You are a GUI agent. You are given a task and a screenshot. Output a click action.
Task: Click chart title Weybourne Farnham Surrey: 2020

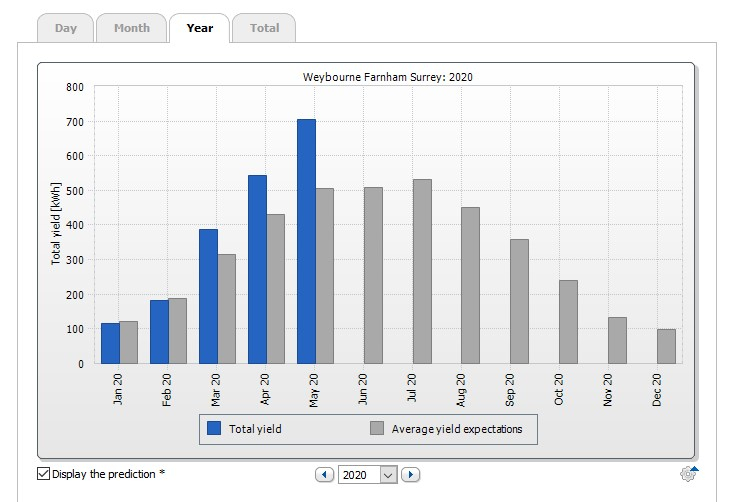pos(388,77)
